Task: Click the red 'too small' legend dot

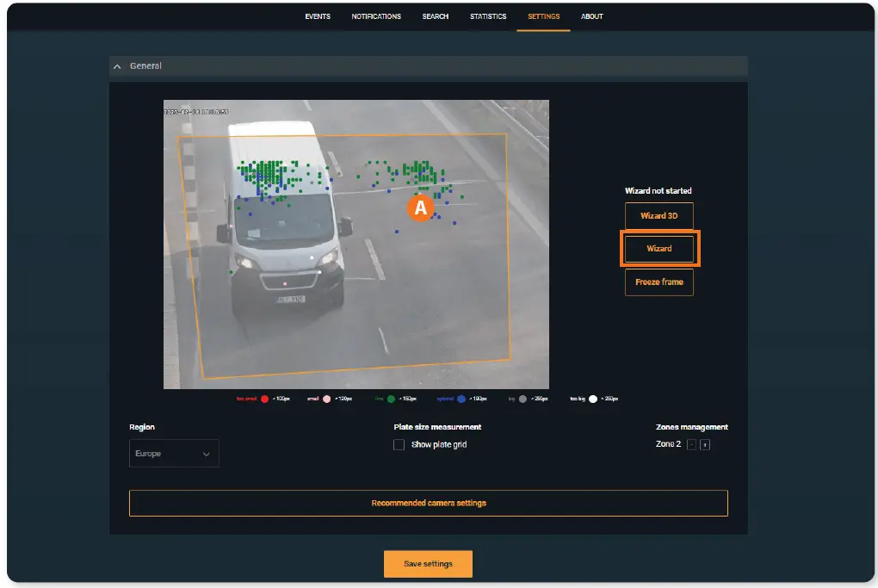Action: (x=264, y=399)
